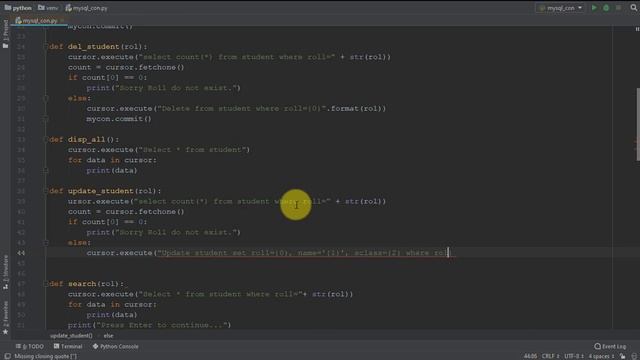Click the vertical editor scrollbar thumb

tap(638, 124)
